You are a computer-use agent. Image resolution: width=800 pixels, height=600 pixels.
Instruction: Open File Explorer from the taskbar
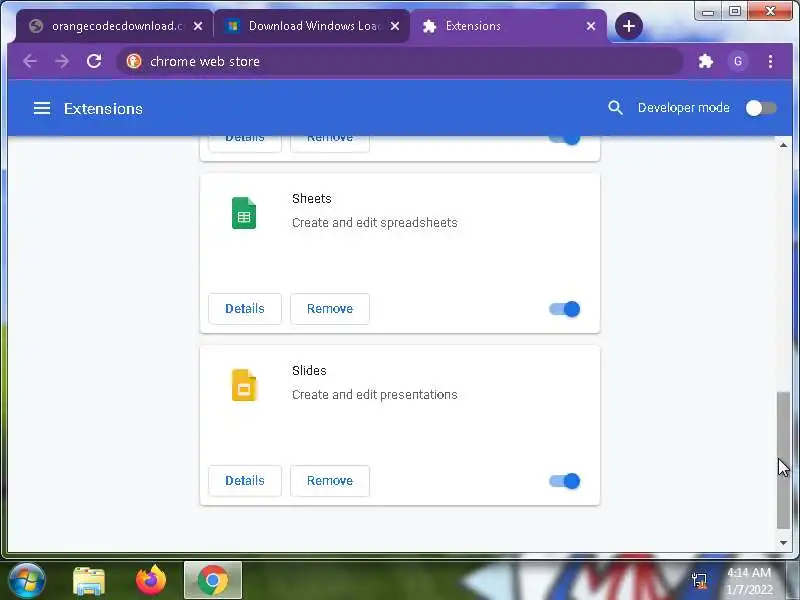[x=89, y=581]
